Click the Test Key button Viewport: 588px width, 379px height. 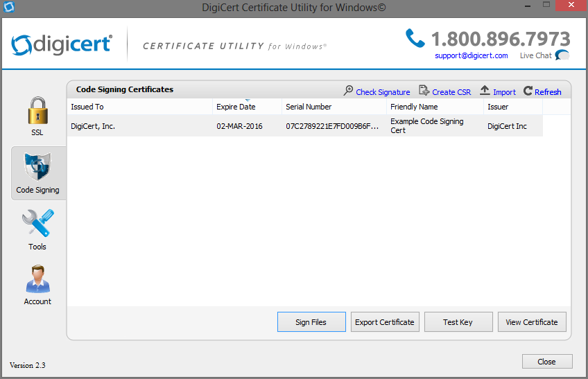pyautogui.click(x=458, y=322)
